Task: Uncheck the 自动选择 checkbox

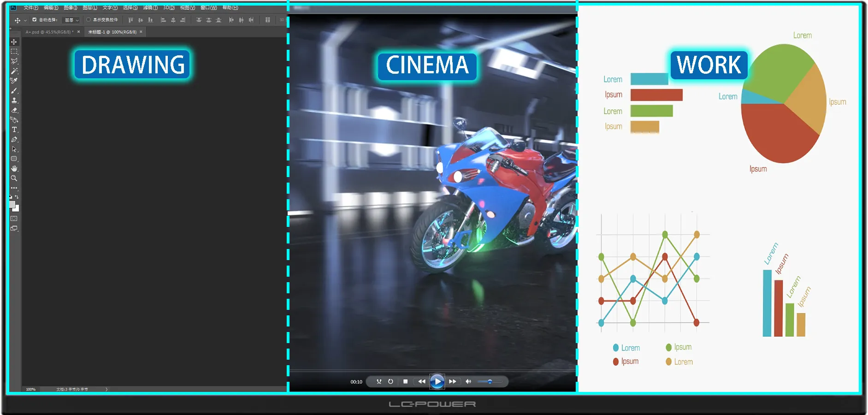Action: click(x=35, y=20)
